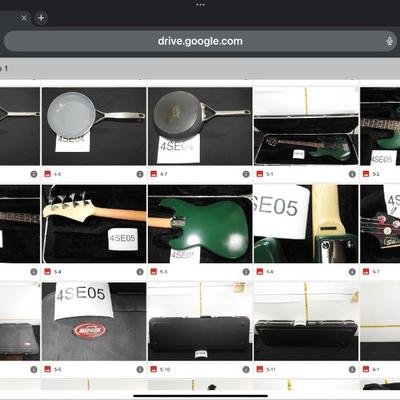Viewport: 400px width, 400px height.
Task: Click the three-dot multitasking menu at top
Action: (200, 5)
